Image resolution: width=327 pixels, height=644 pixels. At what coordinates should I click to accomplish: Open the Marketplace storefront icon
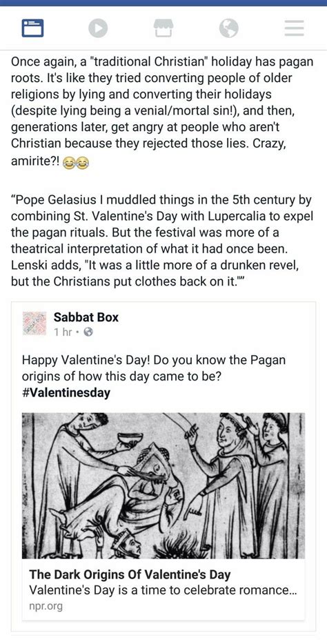[x=163, y=28]
